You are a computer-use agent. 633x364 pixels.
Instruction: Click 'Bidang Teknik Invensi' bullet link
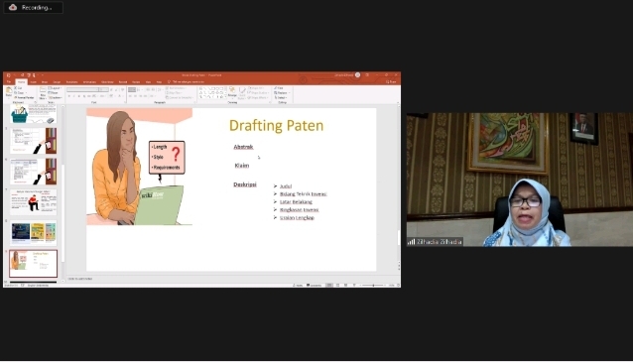click(x=304, y=194)
